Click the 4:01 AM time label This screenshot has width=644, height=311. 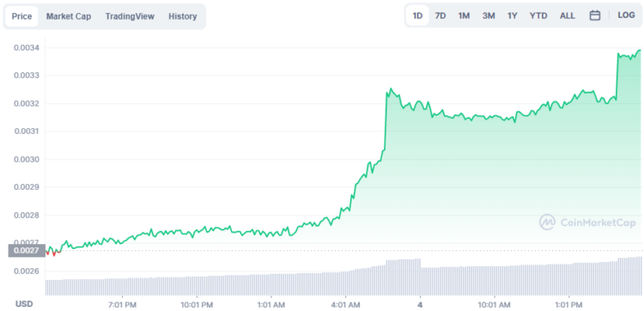click(346, 305)
